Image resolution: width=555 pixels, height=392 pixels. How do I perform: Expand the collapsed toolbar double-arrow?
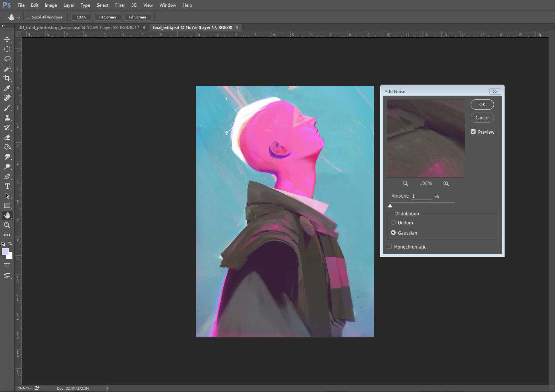pos(3,26)
